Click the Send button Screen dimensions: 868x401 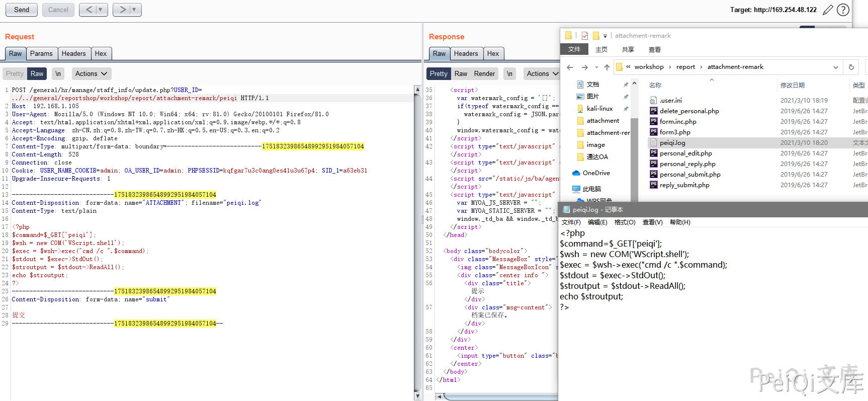point(22,10)
